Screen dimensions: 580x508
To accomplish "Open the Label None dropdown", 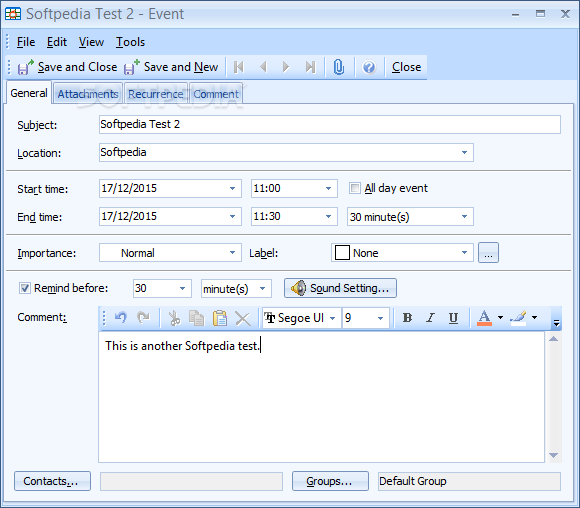I will click(x=464, y=252).
